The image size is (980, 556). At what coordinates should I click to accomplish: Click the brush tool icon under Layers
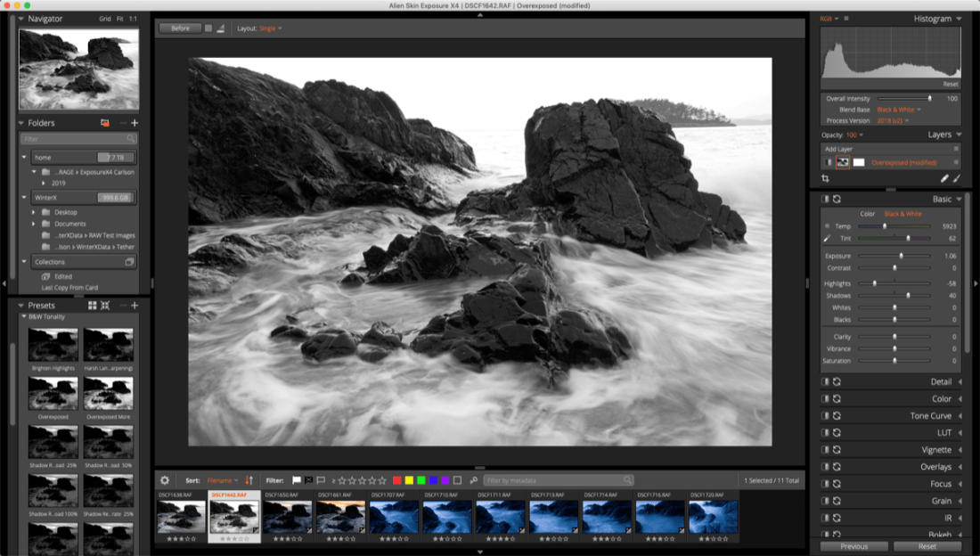pos(957,178)
